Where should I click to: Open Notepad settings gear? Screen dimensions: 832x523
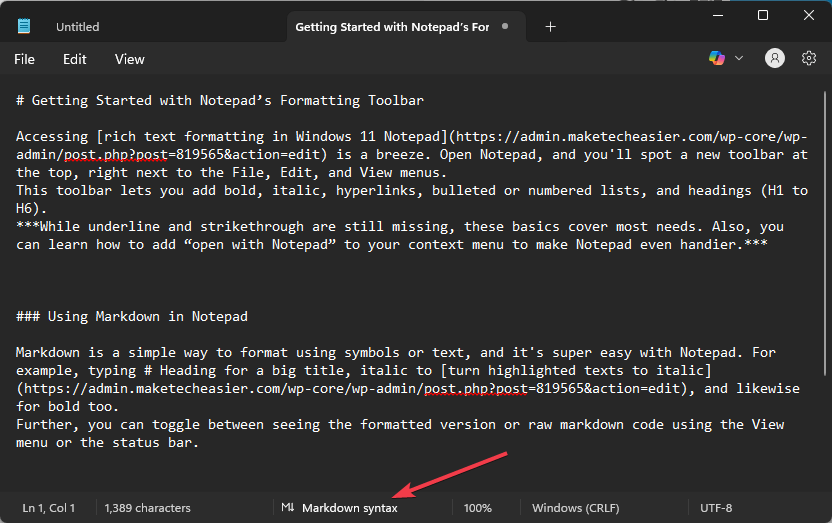[809, 58]
